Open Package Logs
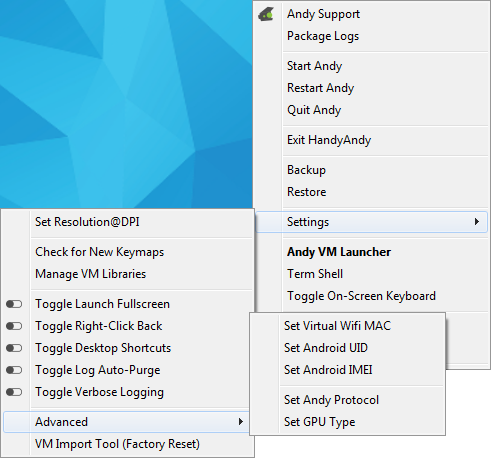Viewport: 491px width, 458px height. (x=323, y=36)
